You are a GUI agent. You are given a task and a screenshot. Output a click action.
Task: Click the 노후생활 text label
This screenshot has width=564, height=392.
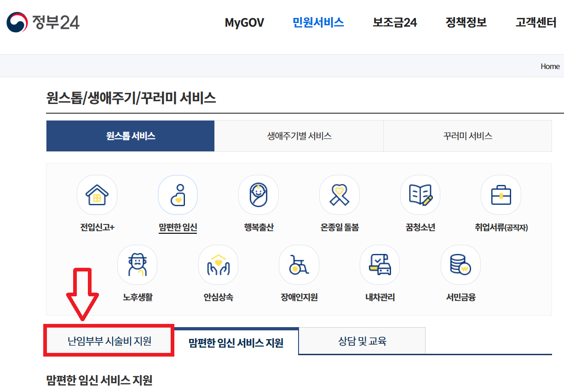click(x=137, y=297)
